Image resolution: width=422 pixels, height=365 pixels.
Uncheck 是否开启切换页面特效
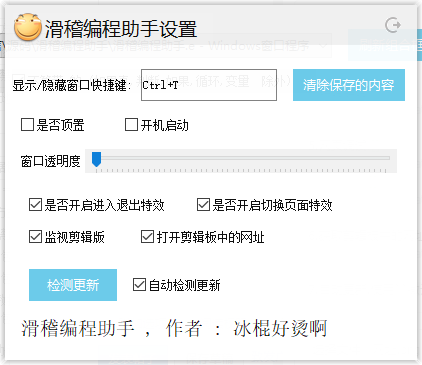(203, 205)
